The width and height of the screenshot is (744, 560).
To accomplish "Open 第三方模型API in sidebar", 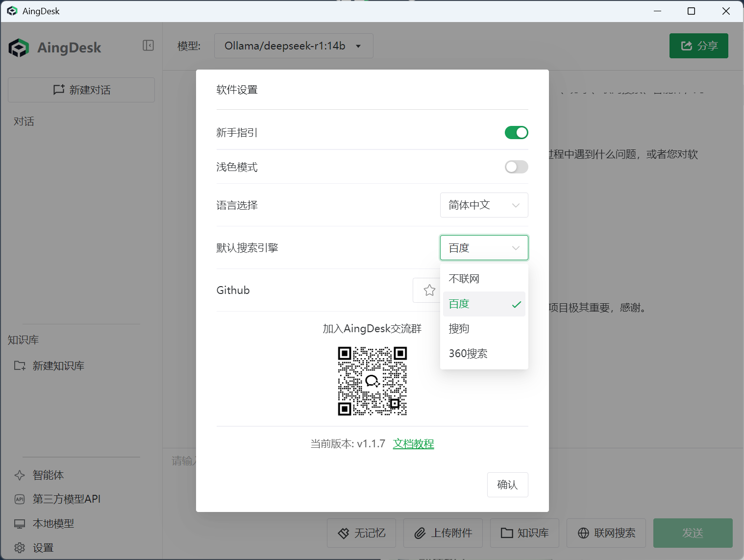I will click(x=57, y=499).
